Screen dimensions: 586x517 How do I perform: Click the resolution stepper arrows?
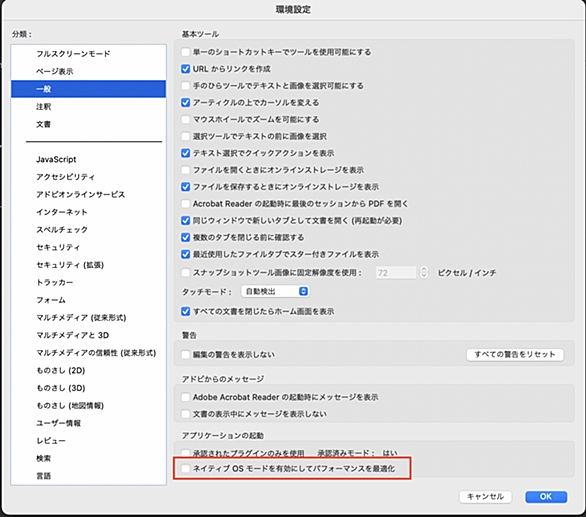pyautogui.click(x=423, y=272)
